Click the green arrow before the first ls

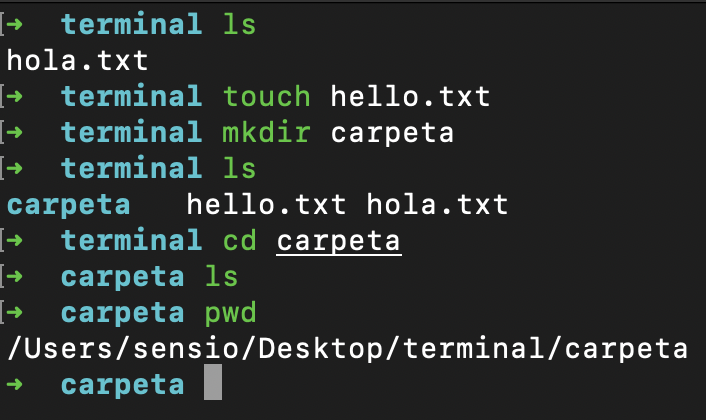coord(14,24)
